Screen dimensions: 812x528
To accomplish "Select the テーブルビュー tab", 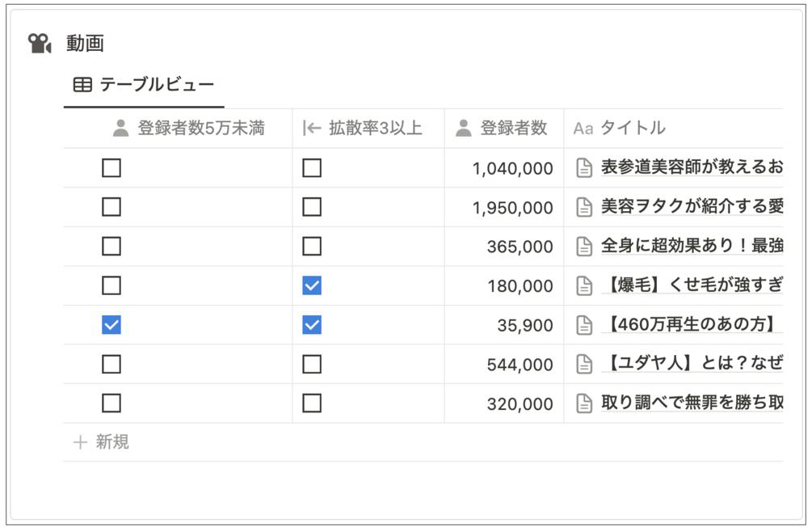I will click(x=144, y=84).
